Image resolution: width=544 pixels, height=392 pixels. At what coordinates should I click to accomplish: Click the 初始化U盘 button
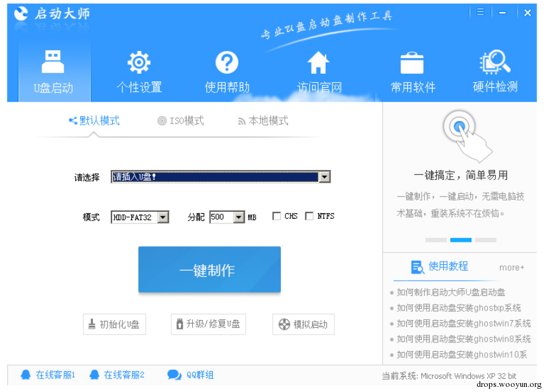pos(115,324)
